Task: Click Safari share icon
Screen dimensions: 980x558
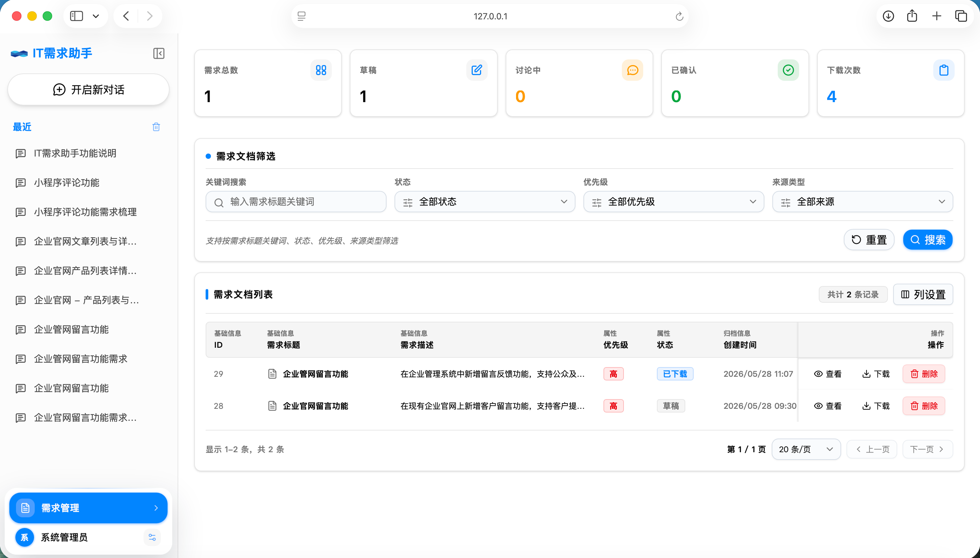Action: [912, 16]
